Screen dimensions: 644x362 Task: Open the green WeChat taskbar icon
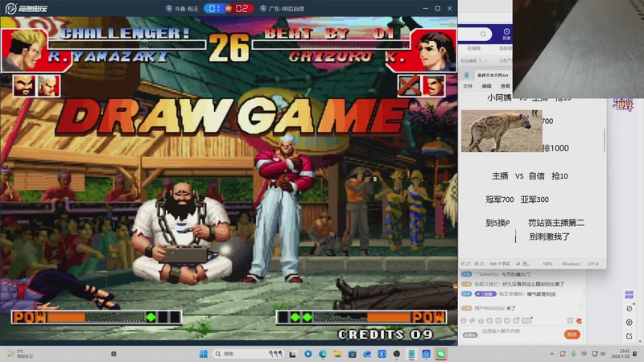coord(441,354)
